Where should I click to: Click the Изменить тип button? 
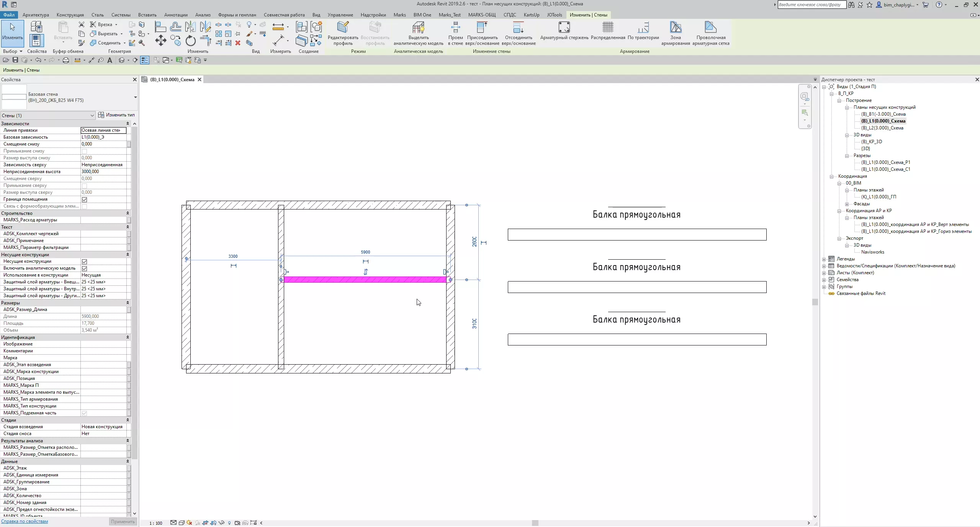[116, 115]
